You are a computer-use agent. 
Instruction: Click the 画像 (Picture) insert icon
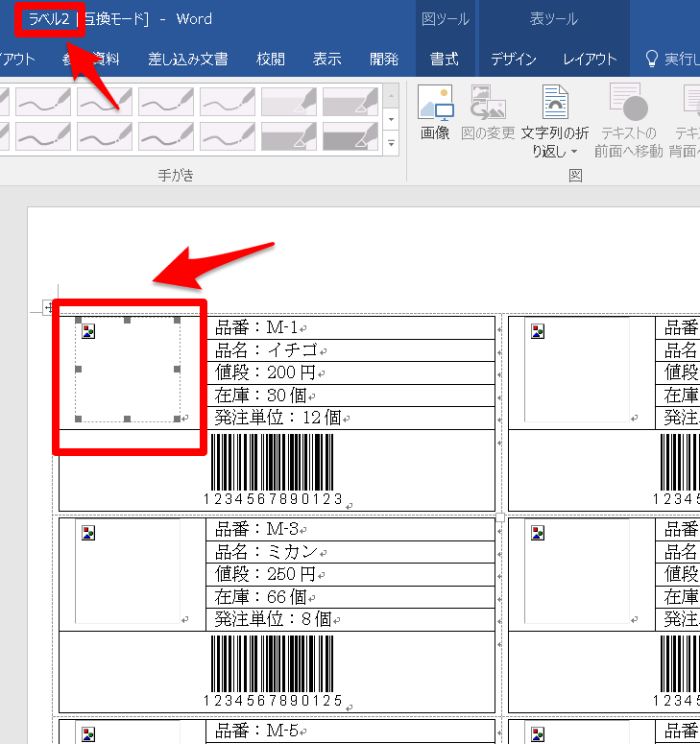[x=435, y=112]
